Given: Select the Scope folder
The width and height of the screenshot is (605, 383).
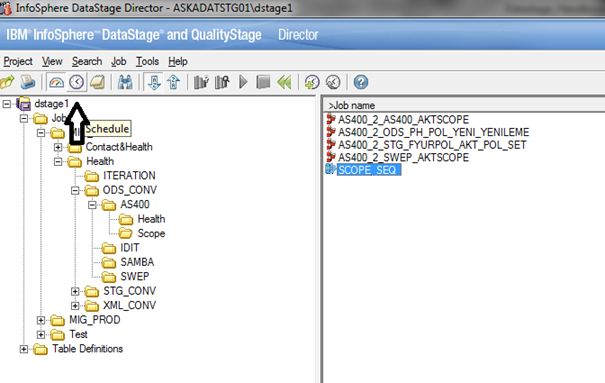Looking at the screenshot, I should 151,233.
